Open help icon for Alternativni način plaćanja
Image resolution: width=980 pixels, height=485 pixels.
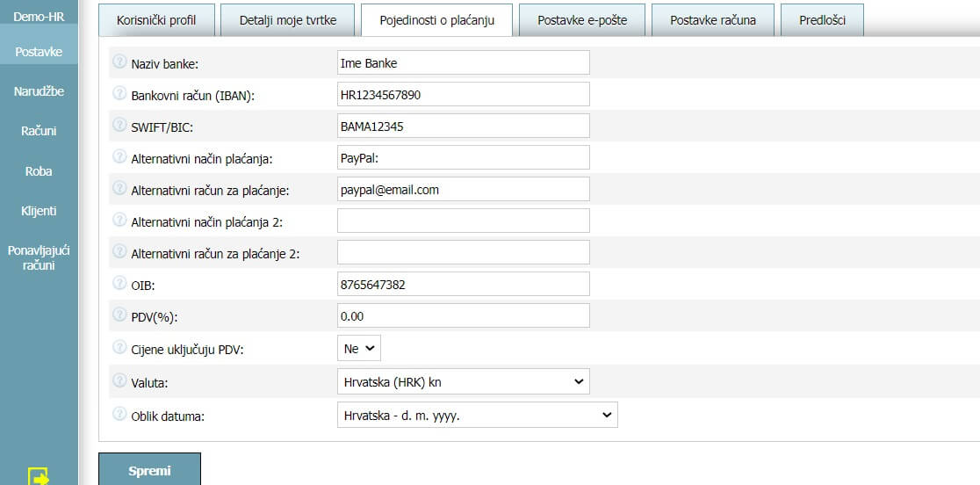tap(119, 156)
